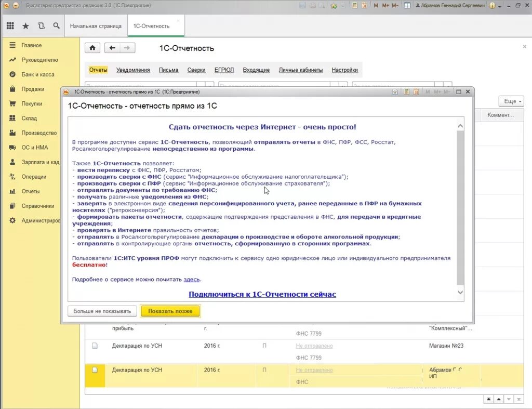Open ОС и НМА section
Viewport: 532px width, 409px height.
(x=35, y=147)
